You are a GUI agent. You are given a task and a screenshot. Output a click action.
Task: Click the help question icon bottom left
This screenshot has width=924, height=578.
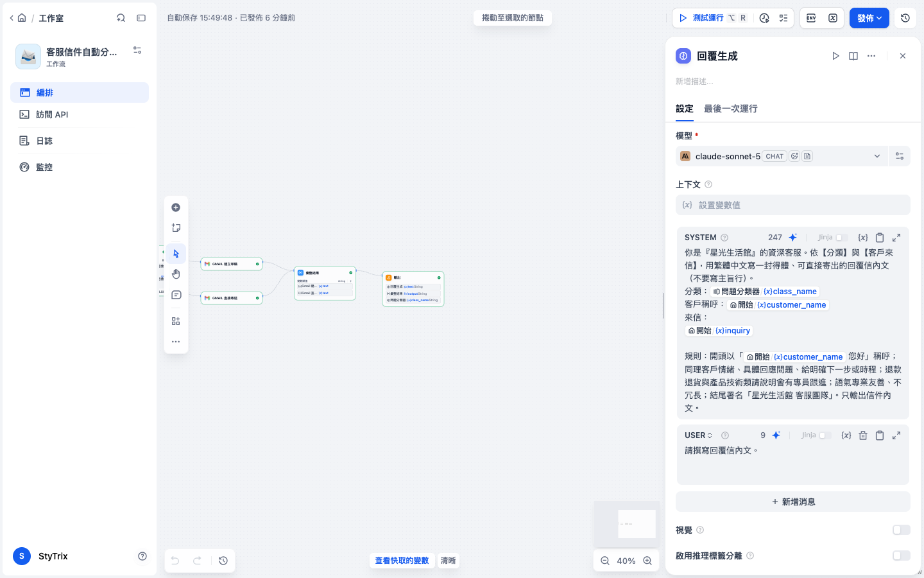142,556
